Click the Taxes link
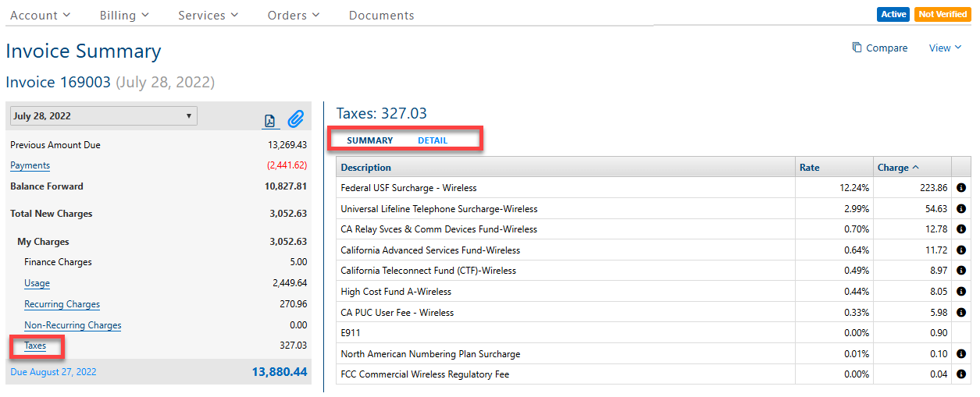The image size is (980, 397). tap(35, 346)
